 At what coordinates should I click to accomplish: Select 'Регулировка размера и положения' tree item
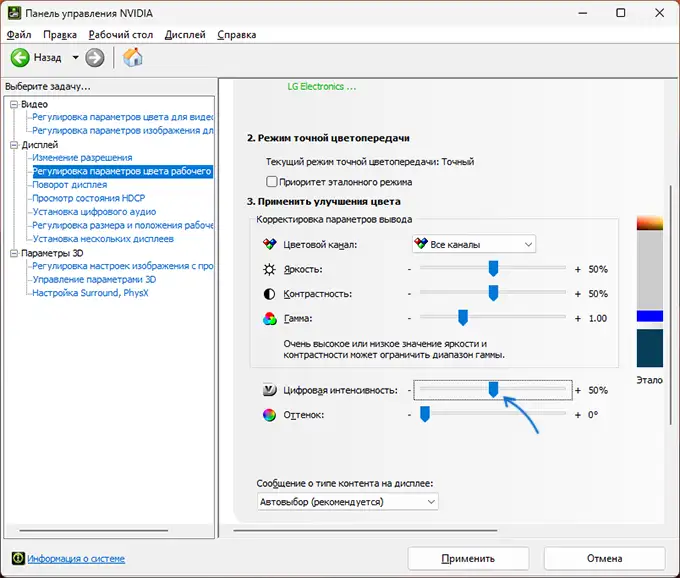(x=123, y=225)
